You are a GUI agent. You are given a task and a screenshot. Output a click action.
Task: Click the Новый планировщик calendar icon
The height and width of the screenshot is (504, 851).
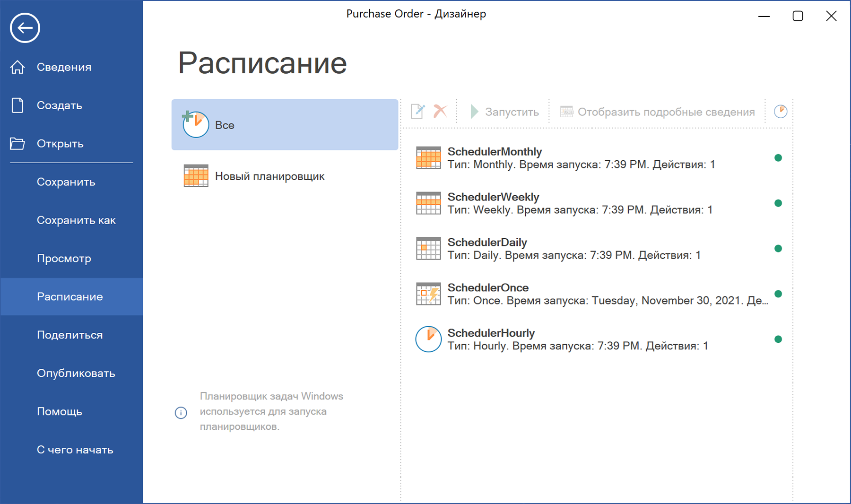(196, 176)
